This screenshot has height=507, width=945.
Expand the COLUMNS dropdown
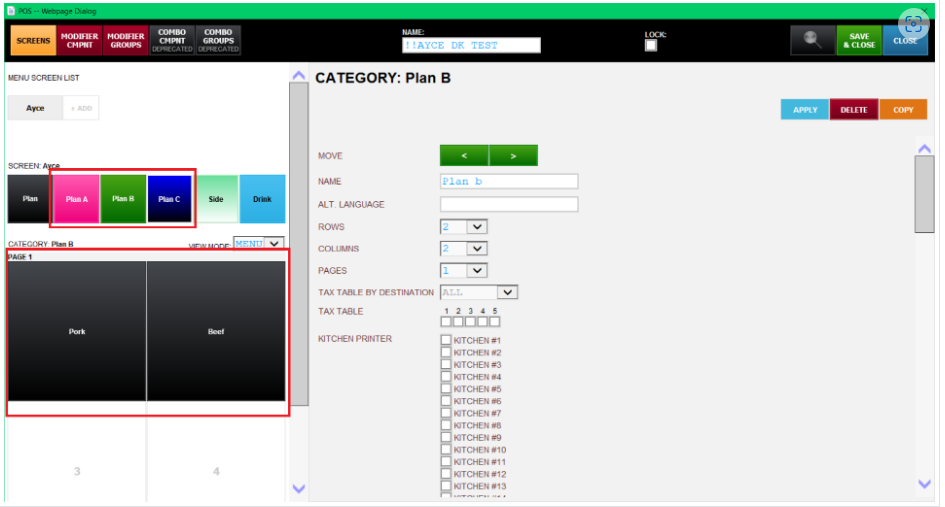click(463, 248)
